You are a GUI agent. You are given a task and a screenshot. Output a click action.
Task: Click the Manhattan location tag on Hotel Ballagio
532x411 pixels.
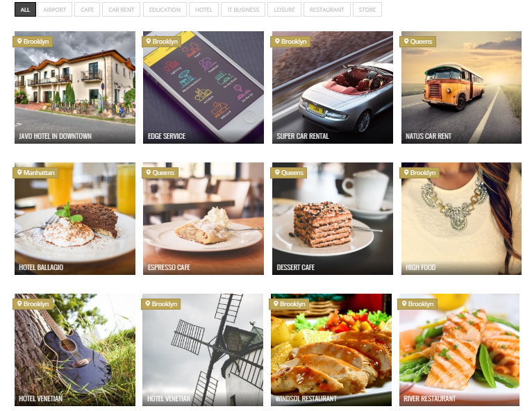coord(35,173)
